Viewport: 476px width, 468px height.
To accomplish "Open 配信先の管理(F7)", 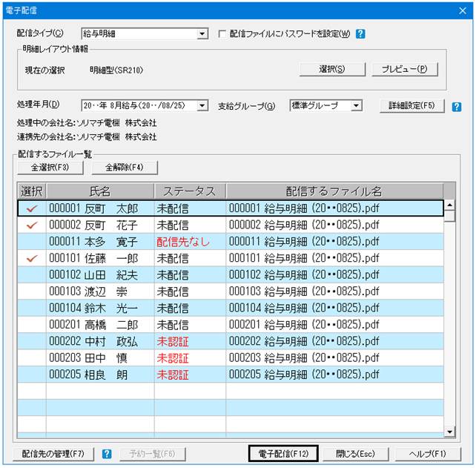I will (x=53, y=454).
